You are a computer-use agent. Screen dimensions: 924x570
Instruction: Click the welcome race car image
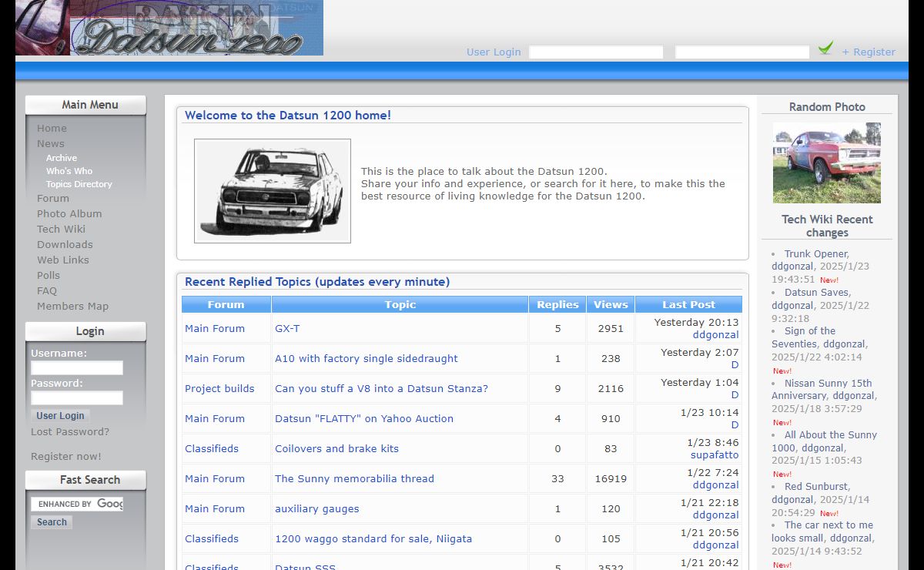tap(273, 191)
